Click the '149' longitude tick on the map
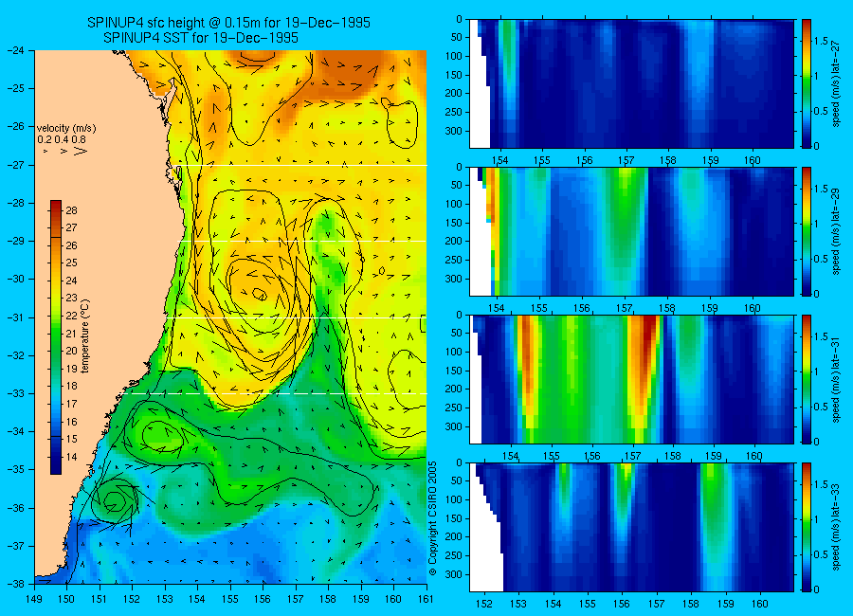853x616 pixels. click(35, 599)
